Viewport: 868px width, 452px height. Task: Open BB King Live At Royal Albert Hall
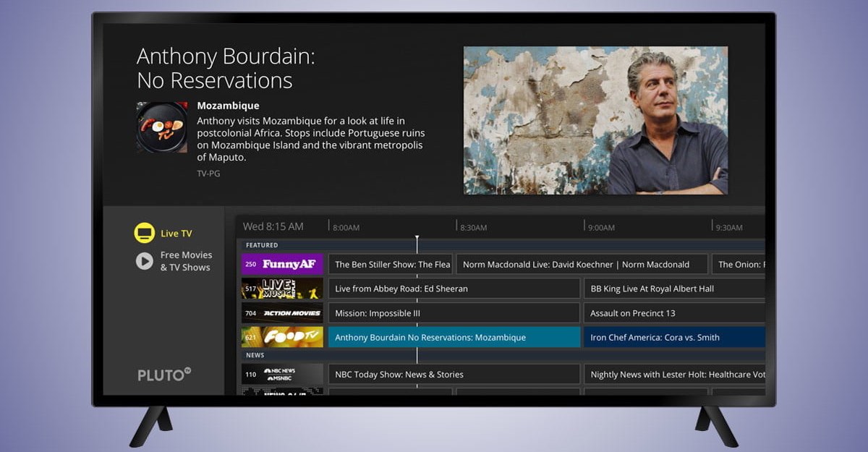point(674,289)
